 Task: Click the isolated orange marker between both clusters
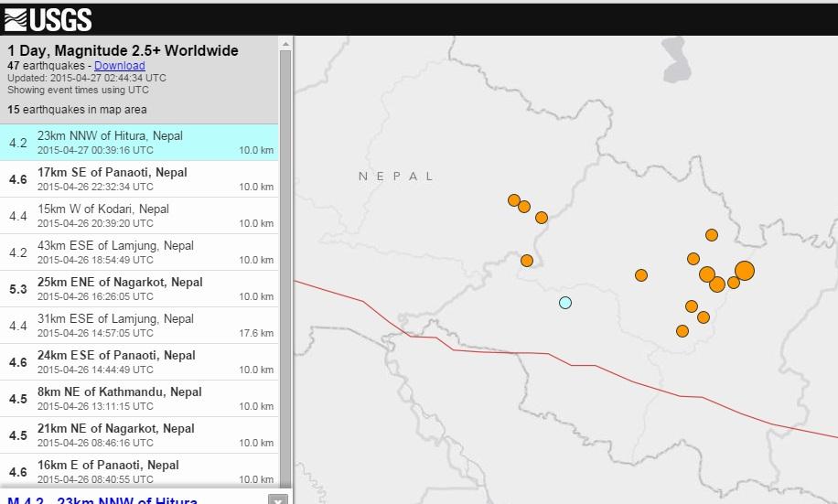pyautogui.click(x=641, y=275)
